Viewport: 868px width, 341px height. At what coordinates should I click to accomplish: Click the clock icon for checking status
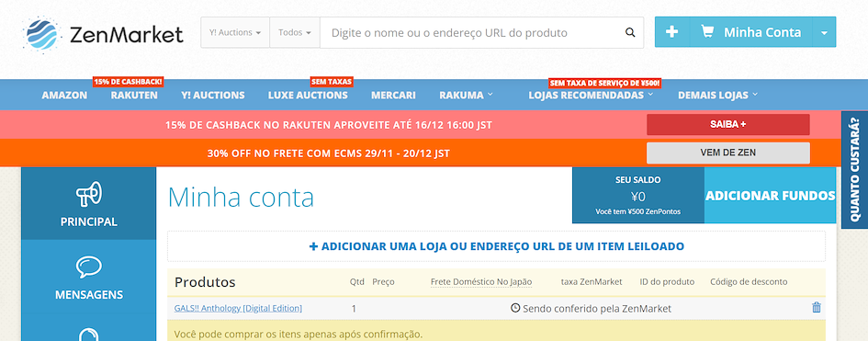coord(515,308)
